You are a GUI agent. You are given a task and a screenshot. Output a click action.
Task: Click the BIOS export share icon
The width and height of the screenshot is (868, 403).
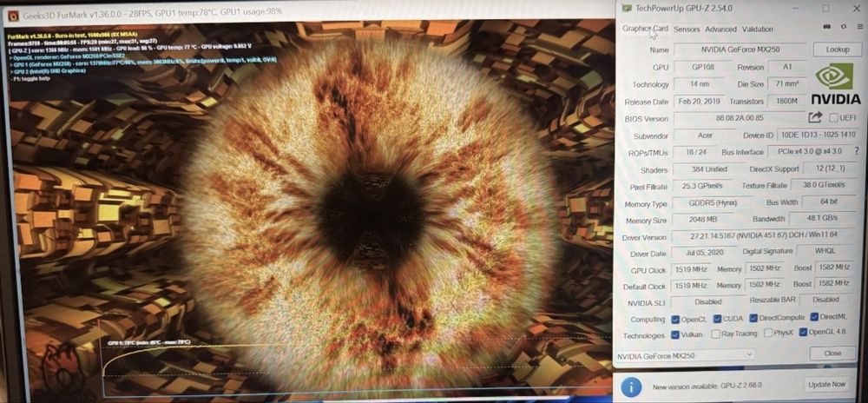pos(815,117)
